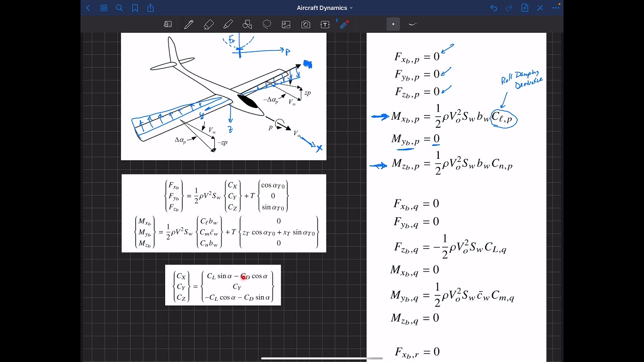Tap the home indicator bar at the bottom
Image resolution: width=644 pixels, height=362 pixels.
[322, 358]
